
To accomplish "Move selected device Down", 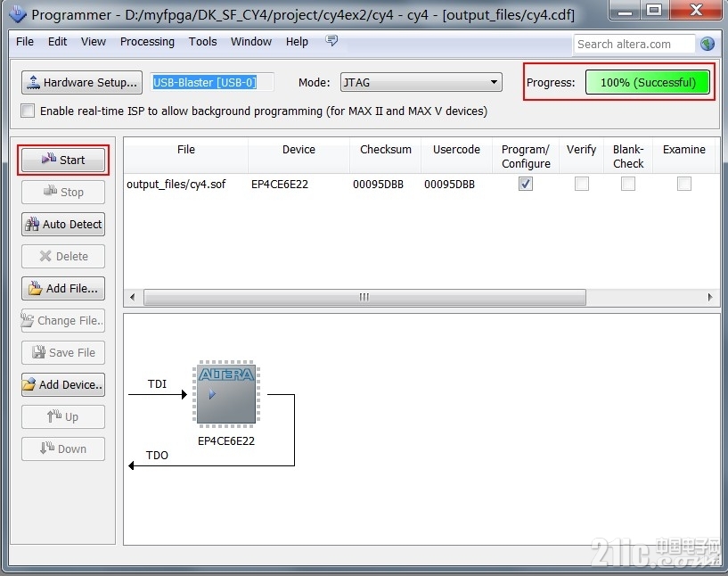I will 63,448.
